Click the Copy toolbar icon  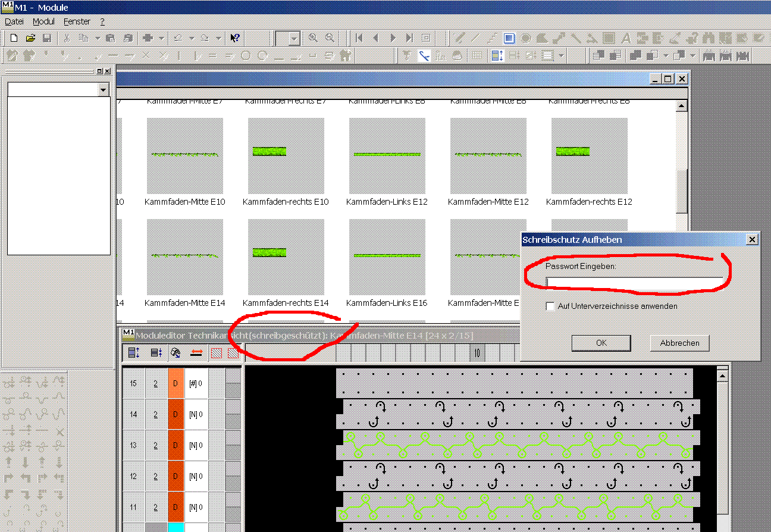(x=83, y=38)
